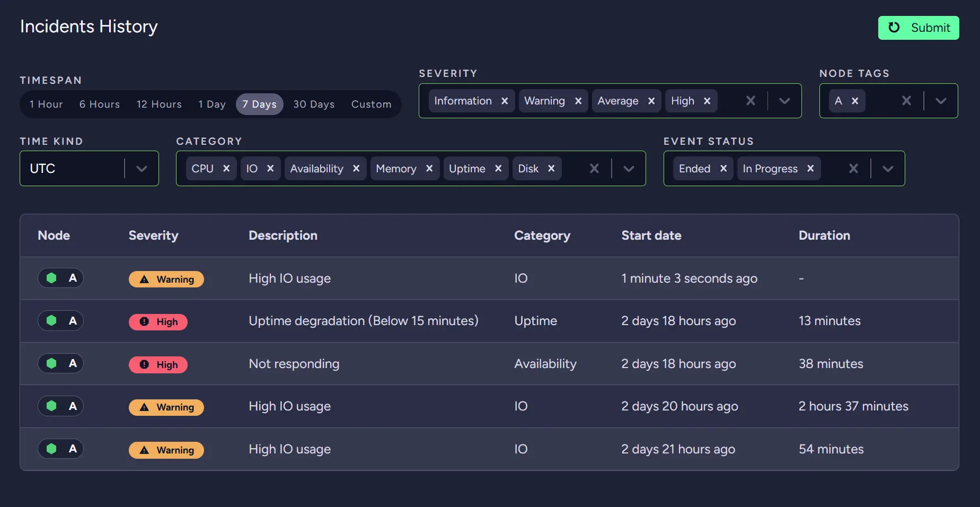Sort by the Severity column header
The image size is (980, 507).
tap(153, 235)
